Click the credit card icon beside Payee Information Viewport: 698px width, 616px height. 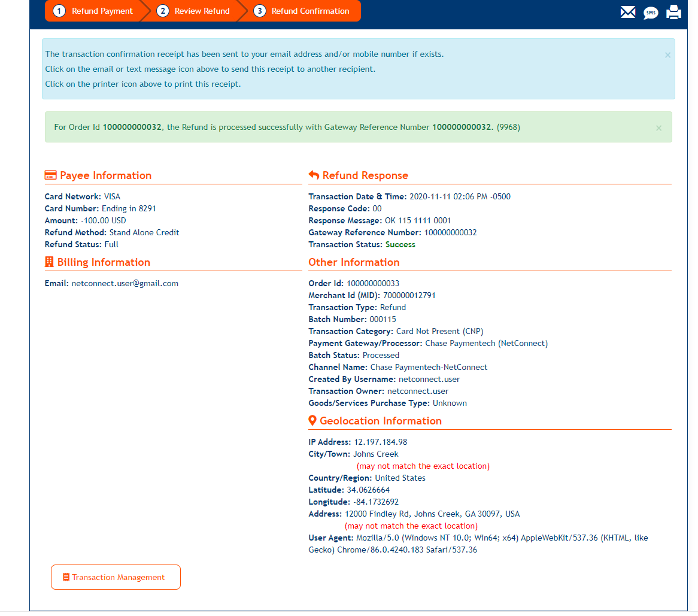click(51, 175)
